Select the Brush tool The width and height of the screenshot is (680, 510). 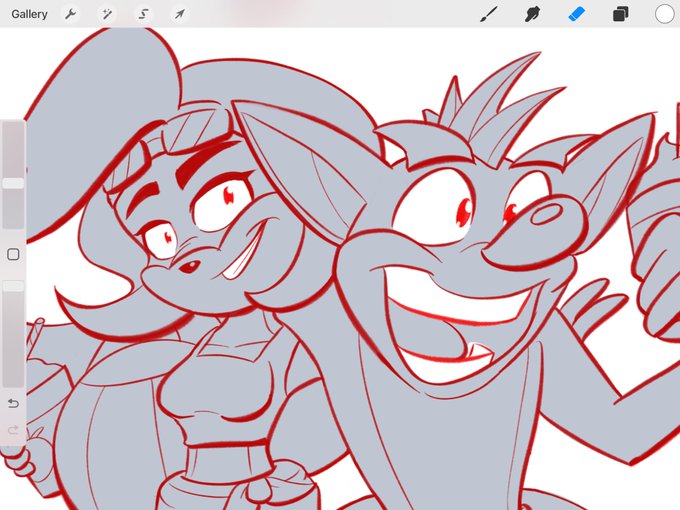click(x=489, y=14)
